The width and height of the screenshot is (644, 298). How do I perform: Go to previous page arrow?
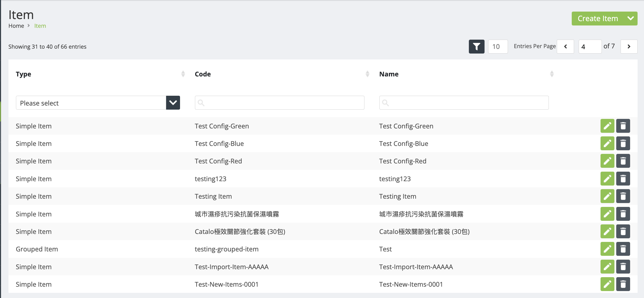pyautogui.click(x=565, y=47)
